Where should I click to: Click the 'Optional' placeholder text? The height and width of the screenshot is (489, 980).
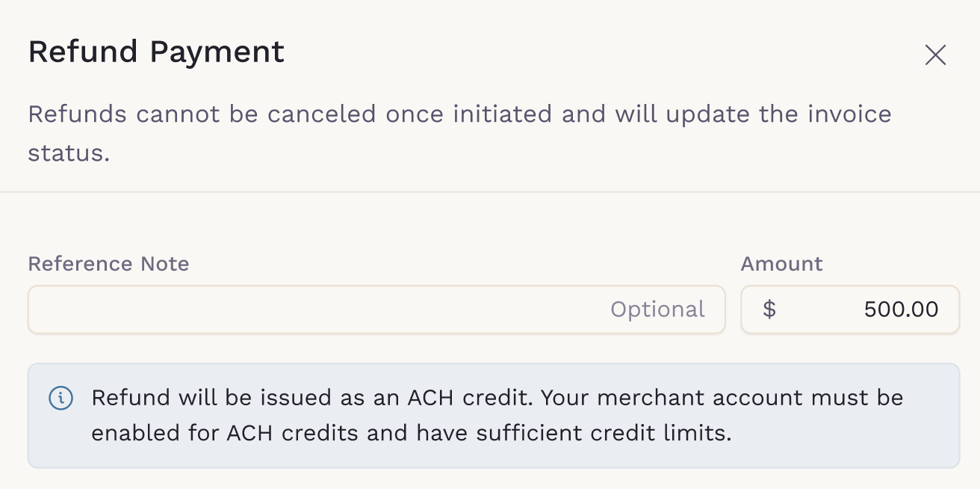[657, 310]
